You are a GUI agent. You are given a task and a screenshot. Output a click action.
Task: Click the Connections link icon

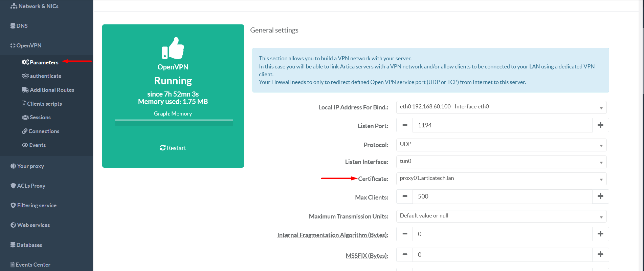(x=25, y=131)
